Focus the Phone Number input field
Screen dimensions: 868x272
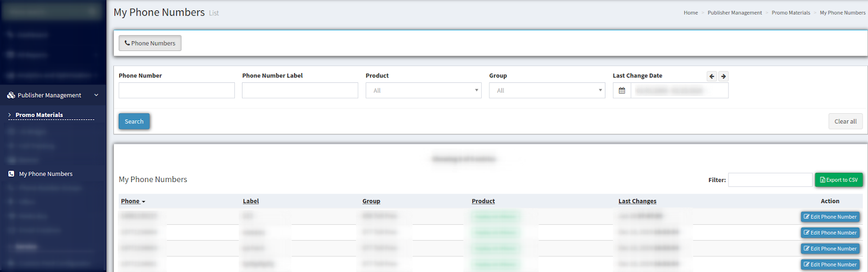176,90
